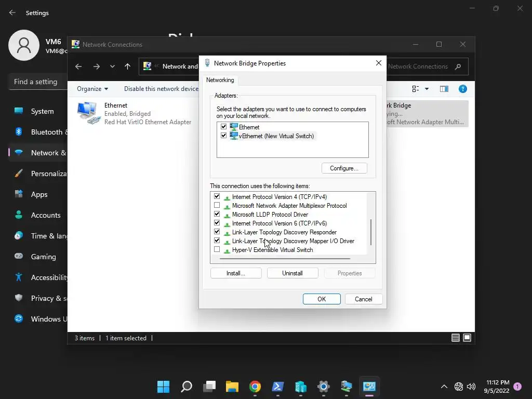This screenshot has width=532, height=399.
Task: Open recent locations dropdown in Network Connections
Action: coord(112,66)
